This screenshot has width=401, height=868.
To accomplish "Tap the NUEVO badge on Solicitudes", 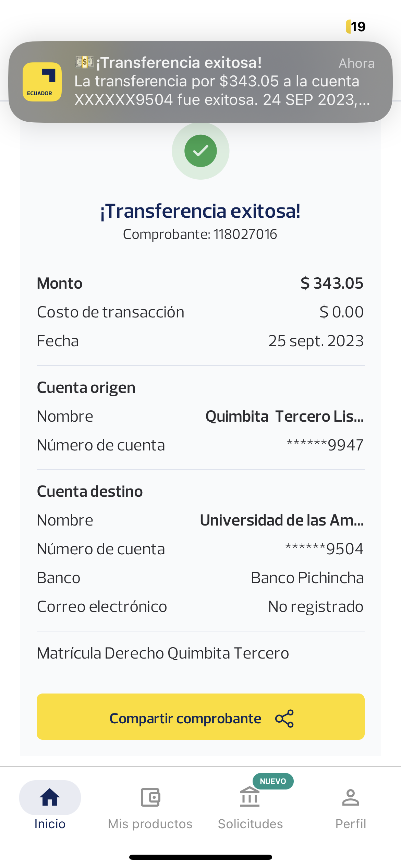I will click(273, 781).
